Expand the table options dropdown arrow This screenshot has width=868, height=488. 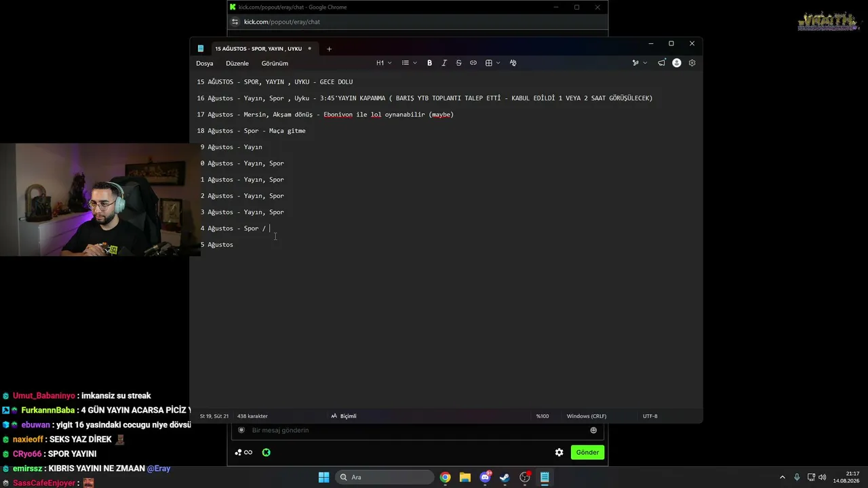[498, 63]
